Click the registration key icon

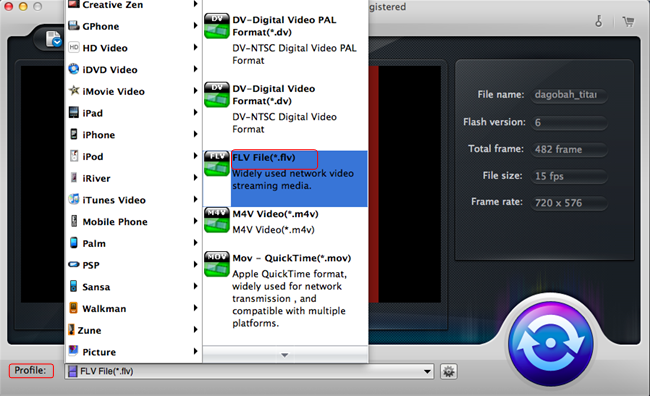coord(599,21)
